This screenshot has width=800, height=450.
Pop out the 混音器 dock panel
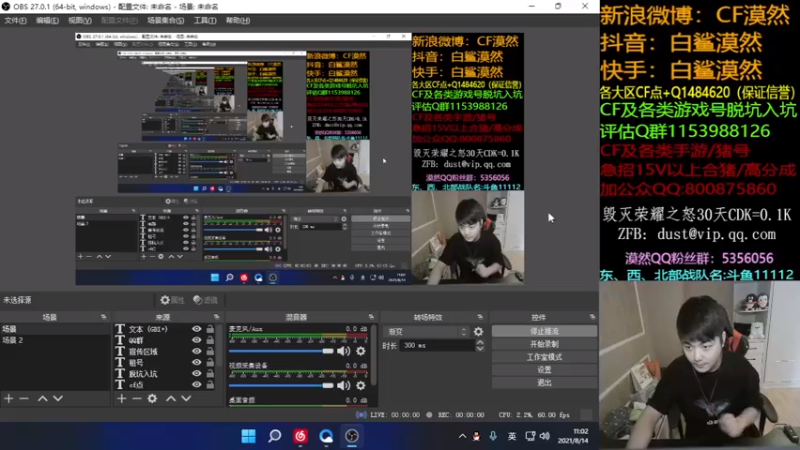tap(371, 317)
